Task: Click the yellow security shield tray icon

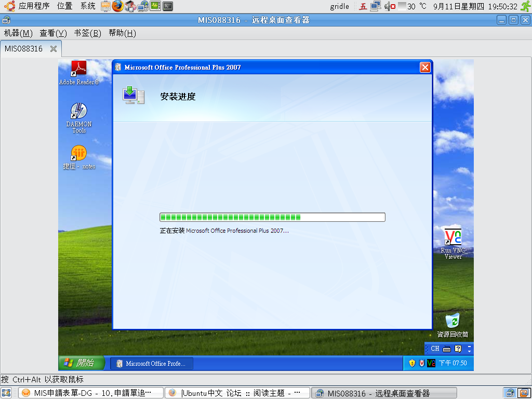Action: click(x=412, y=363)
